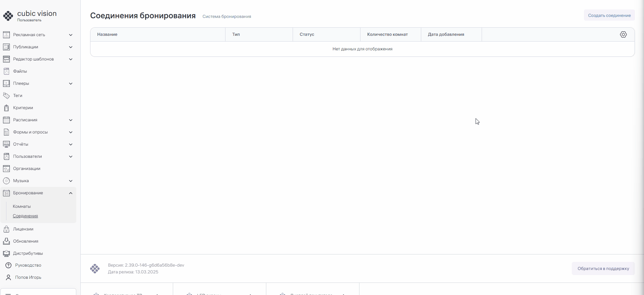Click the Licenses lock icon
This screenshot has width=644, height=295.
pyautogui.click(x=6, y=229)
